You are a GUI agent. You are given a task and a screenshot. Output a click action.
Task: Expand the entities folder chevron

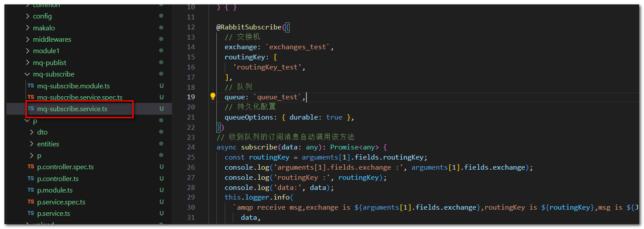pos(31,144)
